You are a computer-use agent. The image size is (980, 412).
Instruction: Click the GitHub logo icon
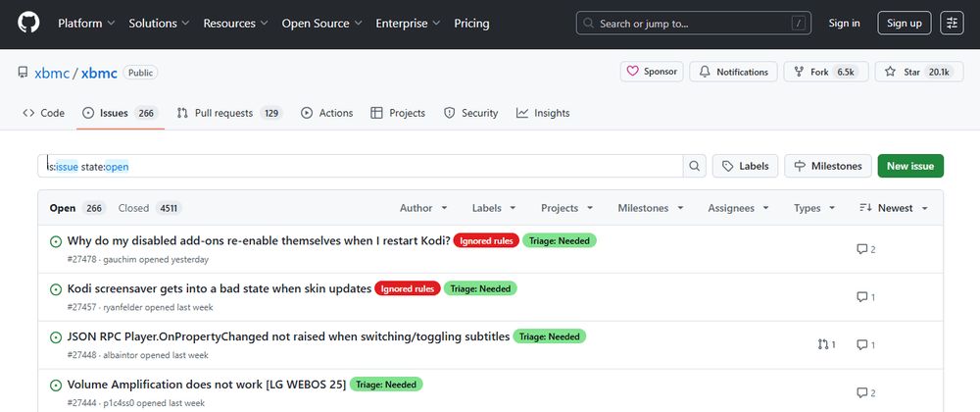28,24
